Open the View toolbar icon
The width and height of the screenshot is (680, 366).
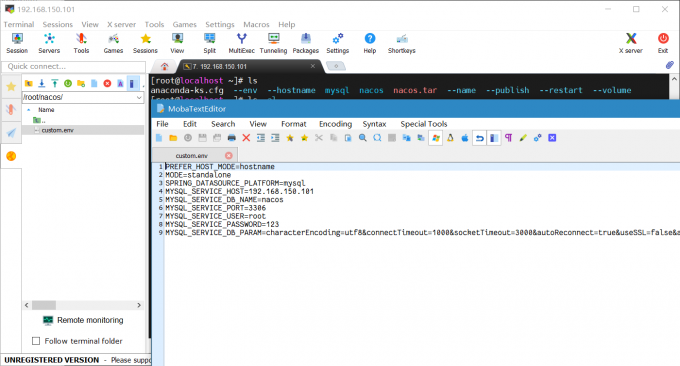[x=177, y=43]
